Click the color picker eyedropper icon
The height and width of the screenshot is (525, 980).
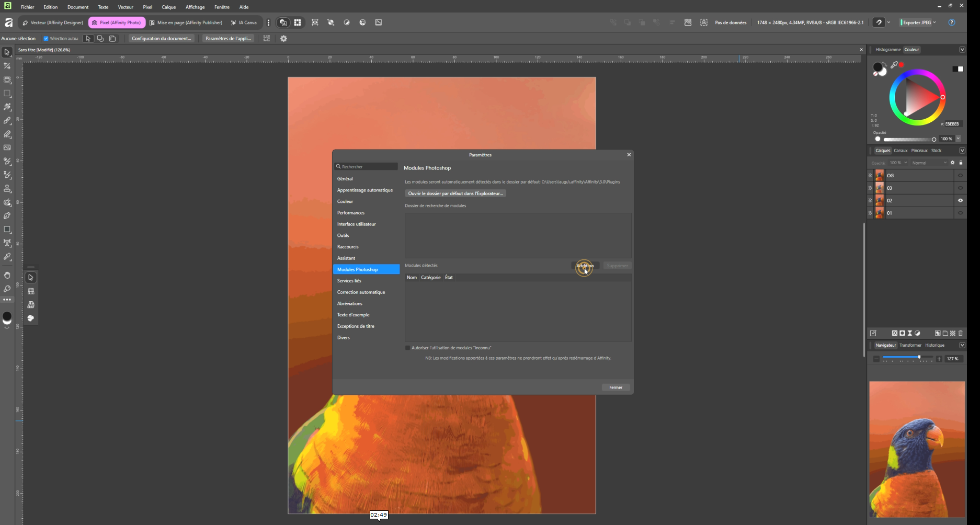click(894, 65)
